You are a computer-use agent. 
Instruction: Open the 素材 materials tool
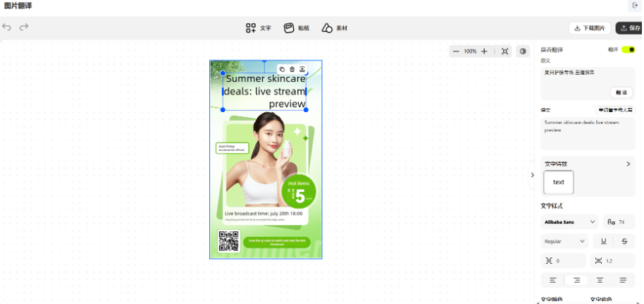(334, 28)
